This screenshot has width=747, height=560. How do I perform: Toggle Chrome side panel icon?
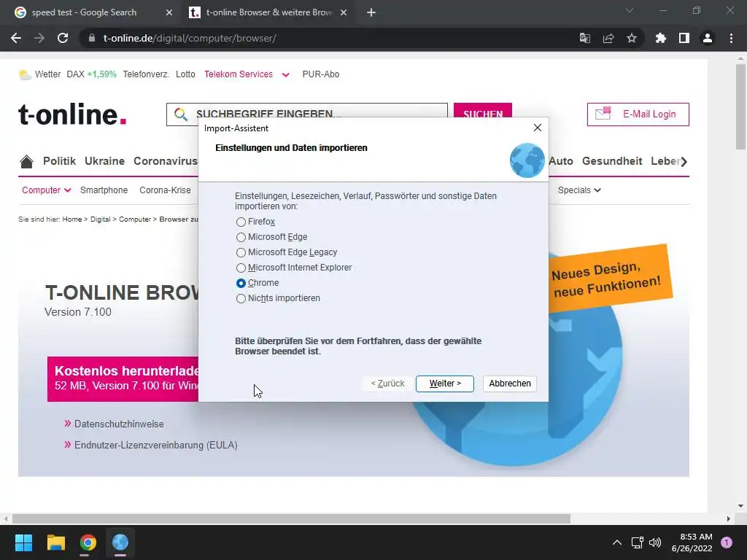[684, 38]
